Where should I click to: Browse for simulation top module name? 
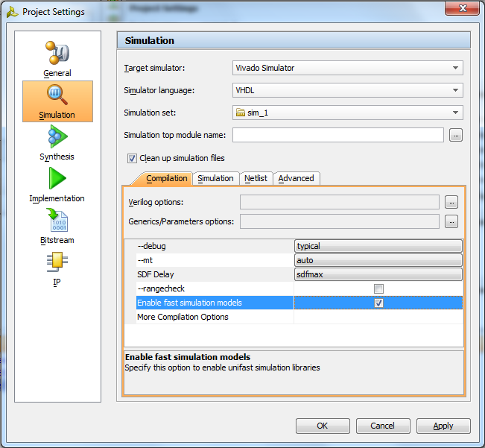tap(456, 135)
